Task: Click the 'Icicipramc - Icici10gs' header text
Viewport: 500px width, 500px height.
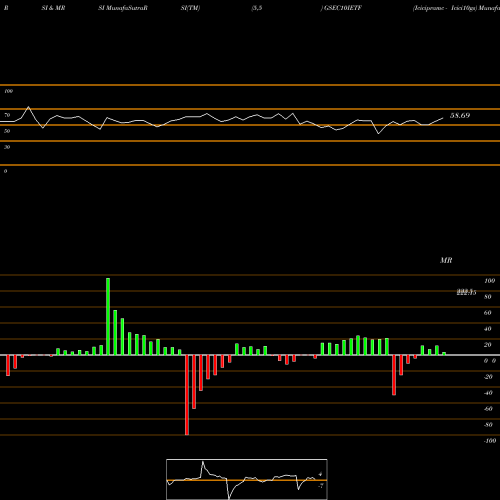Action: 445,8
